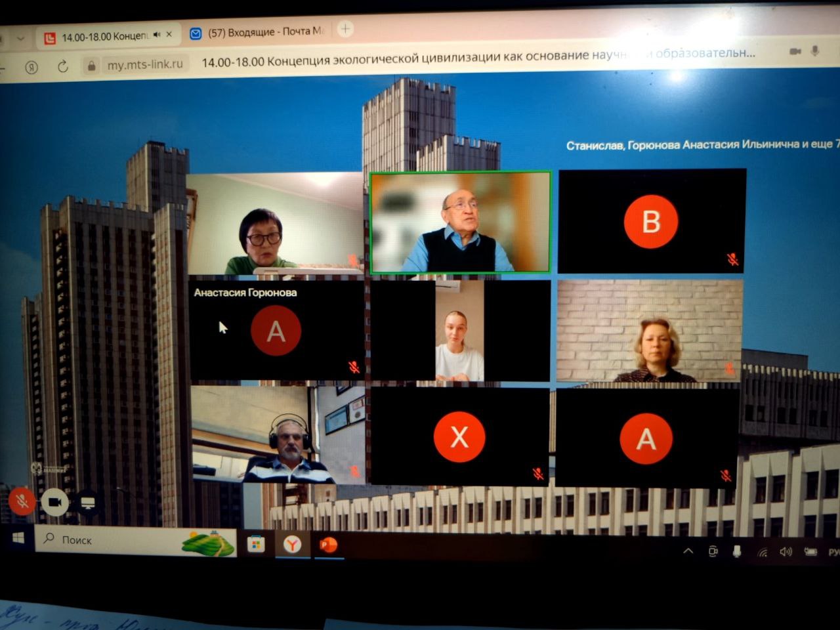Expand participant list 'Станислав, Горюнова Анастасия...'
Viewport: 840px width, 630px height.
tap(699, 144)
